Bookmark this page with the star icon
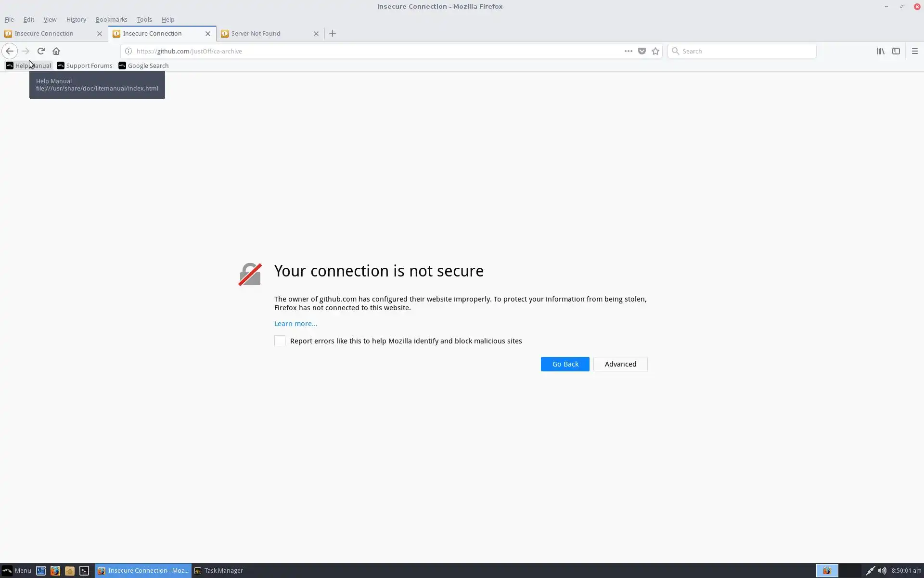The height and width of the screenshot is (578, 924). point(655,51)
